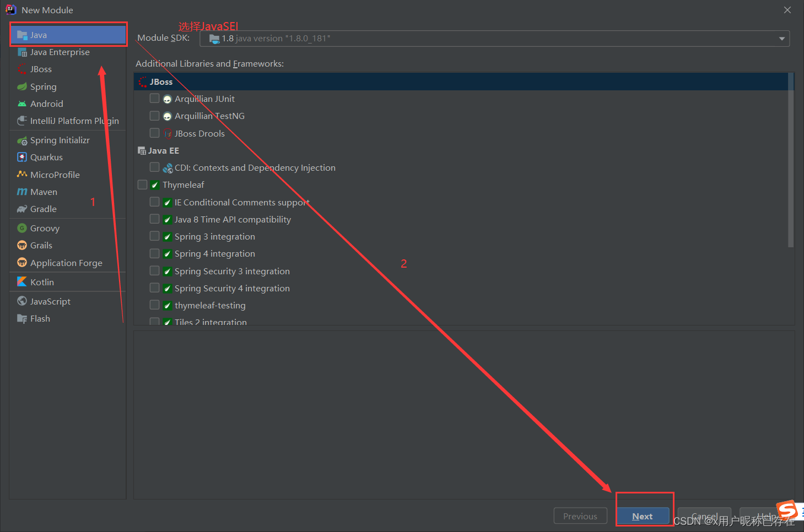Click the Quarkus icon
Image resolution: width=804 pixels, height=532 pixels.
click(22, 157)
